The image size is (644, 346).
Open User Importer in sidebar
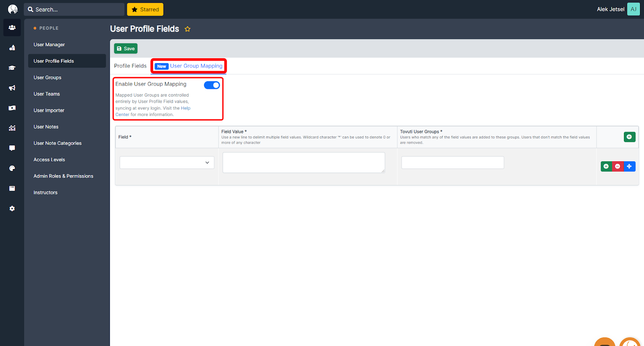click(x=49, y=110)
